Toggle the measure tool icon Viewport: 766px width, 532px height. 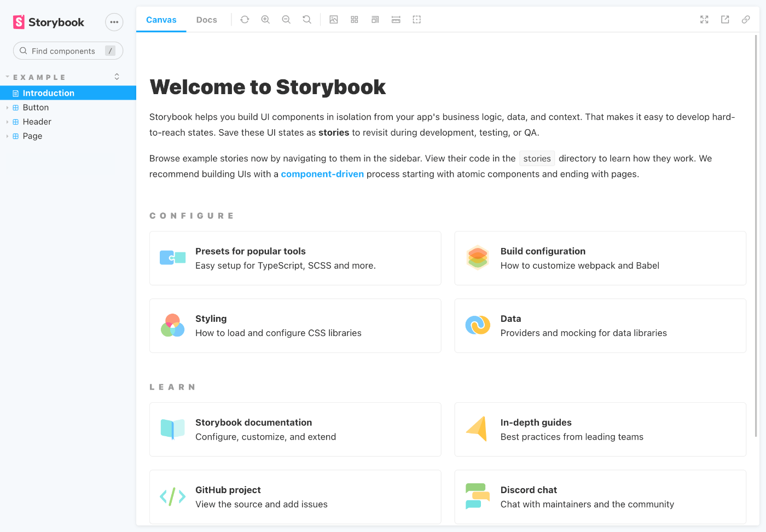click(x=396, y=20)
